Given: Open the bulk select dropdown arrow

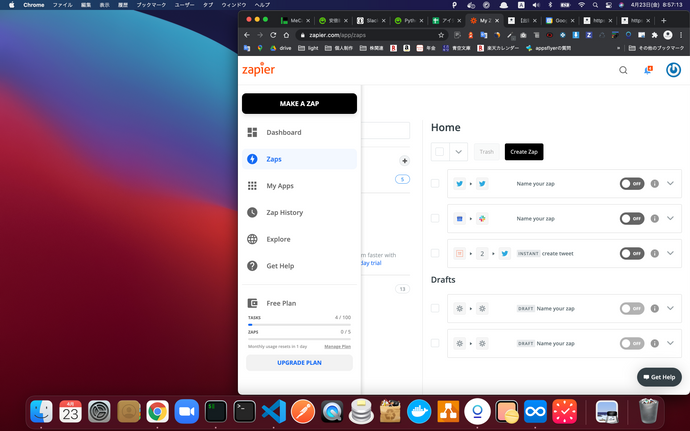Looking at the screenshot, I should tap(459, 152).
